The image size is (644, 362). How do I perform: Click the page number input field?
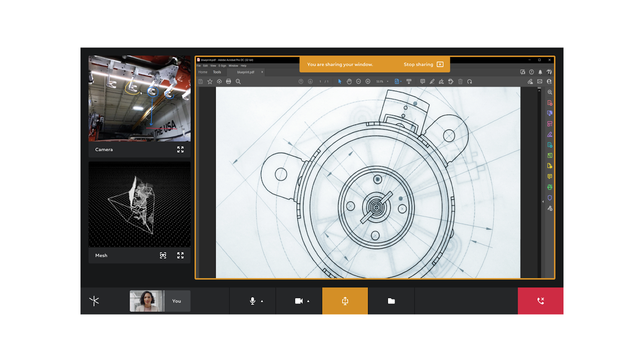click(x=320, y=81)
